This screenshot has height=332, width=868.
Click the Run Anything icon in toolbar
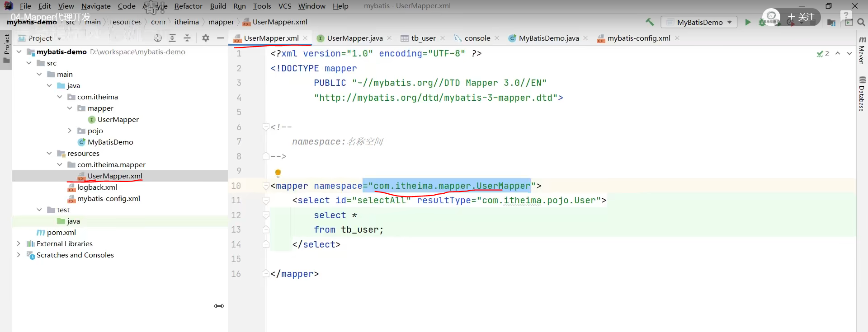[x=849, y=22]
